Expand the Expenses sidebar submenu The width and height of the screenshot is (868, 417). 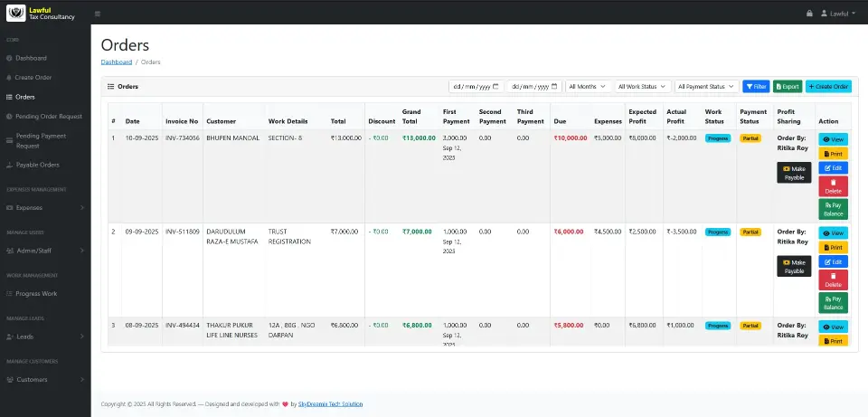click(45, 208)
